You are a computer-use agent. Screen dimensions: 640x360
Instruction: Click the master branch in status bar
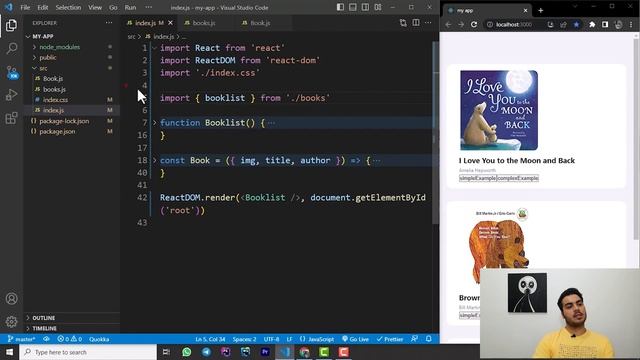coord(22,339)
